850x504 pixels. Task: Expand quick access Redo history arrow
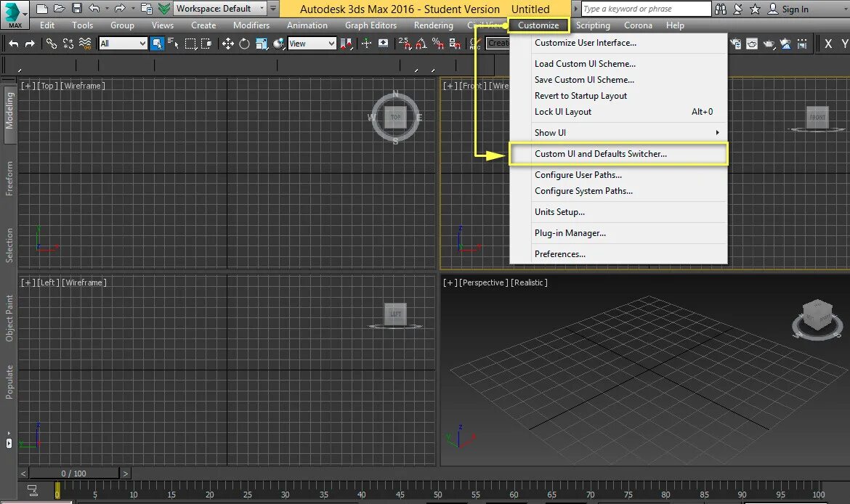[x=133, y=9]
